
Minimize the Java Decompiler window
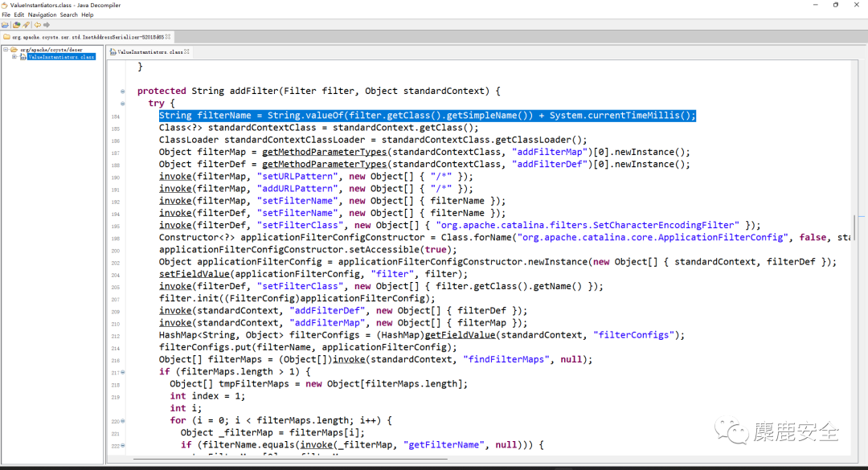pos(816,5)
